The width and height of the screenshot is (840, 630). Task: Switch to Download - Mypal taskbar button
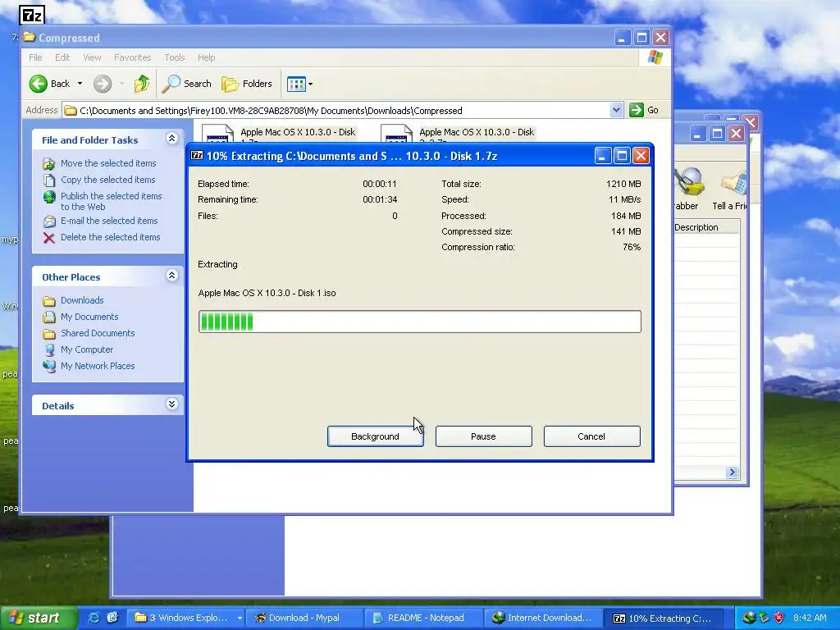(x=304, y=618)
